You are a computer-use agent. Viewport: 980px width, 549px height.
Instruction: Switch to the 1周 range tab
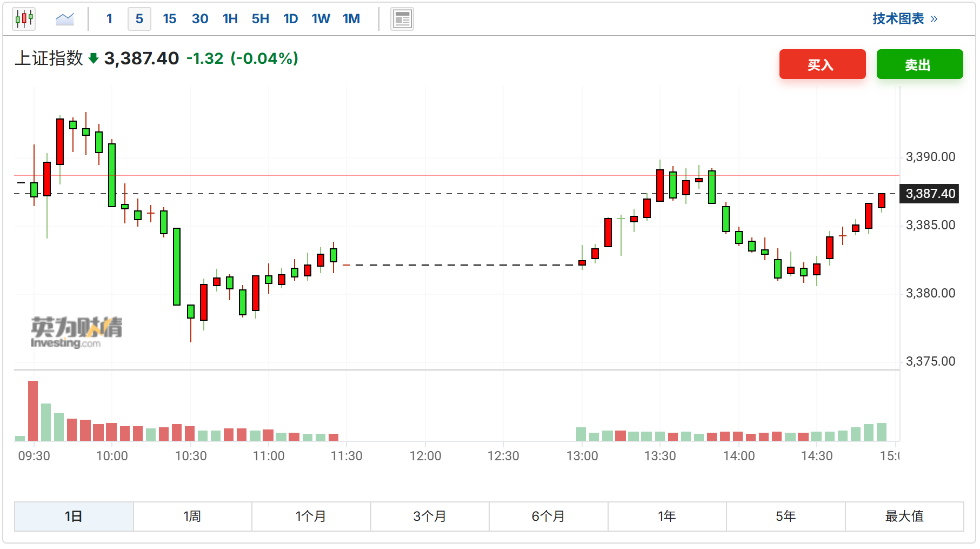(192, 517)
